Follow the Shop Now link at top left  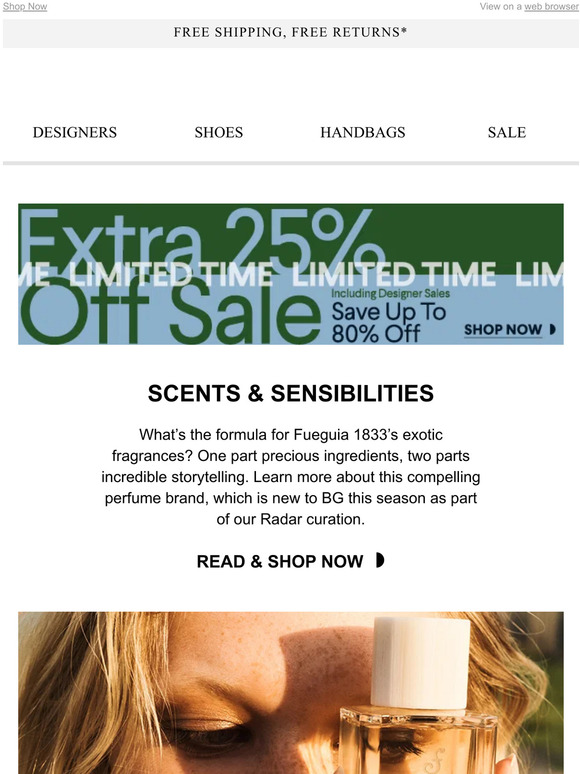(x=25, y=6)
